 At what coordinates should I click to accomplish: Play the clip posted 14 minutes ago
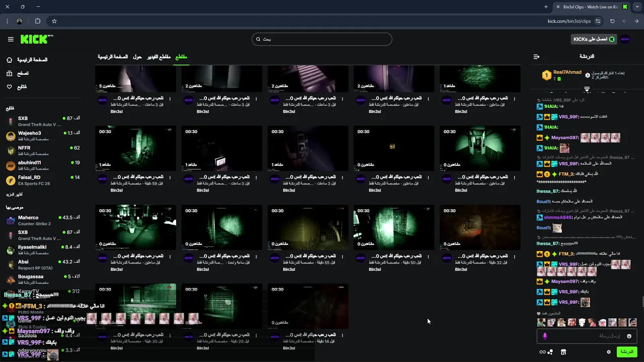pyautogui.click(x=308, y=306)
